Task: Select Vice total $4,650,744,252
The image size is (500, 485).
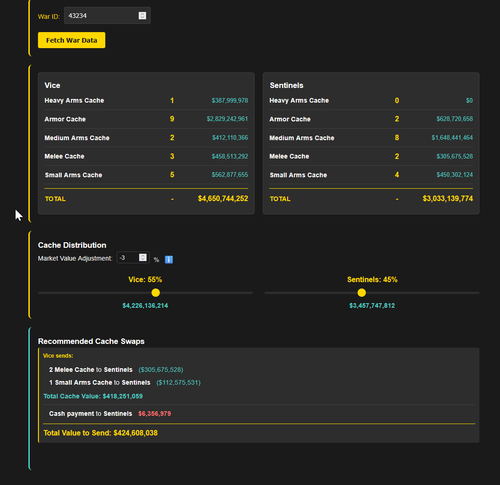Action: (x=223, y=199)
